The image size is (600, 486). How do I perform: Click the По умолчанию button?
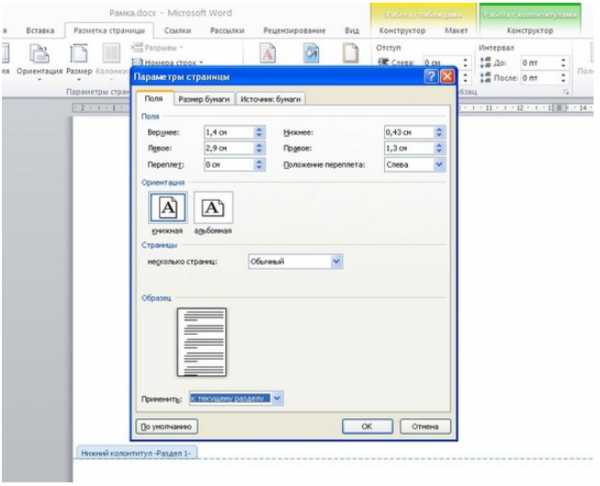(166, 426)
